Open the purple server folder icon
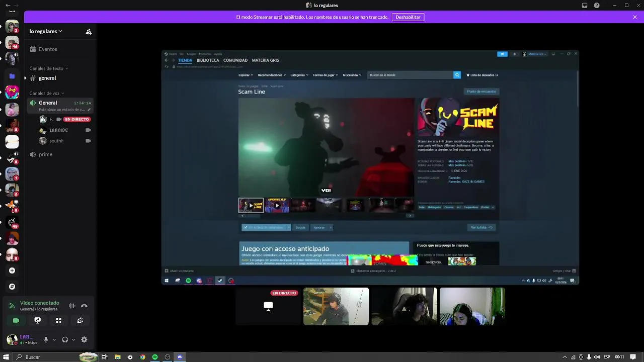The height and width of the screenshot is (362, 644). point(12,76)
